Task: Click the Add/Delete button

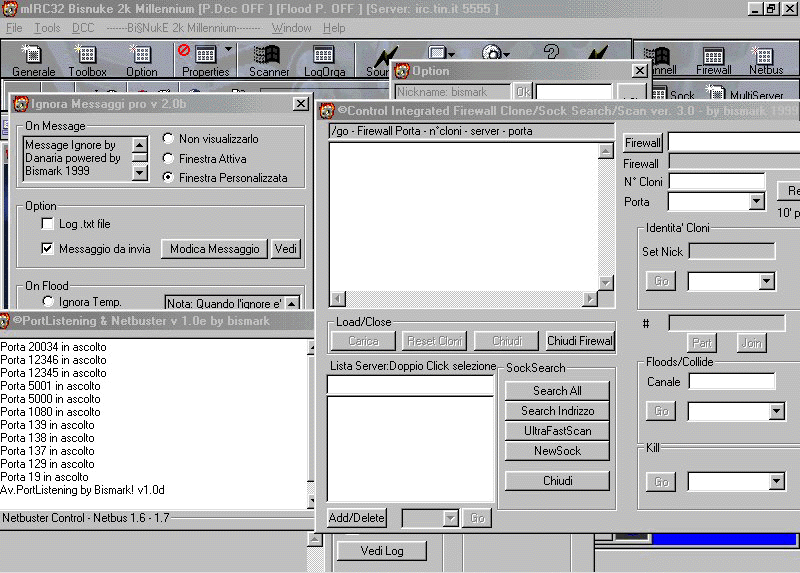Action: click(356, 518)
